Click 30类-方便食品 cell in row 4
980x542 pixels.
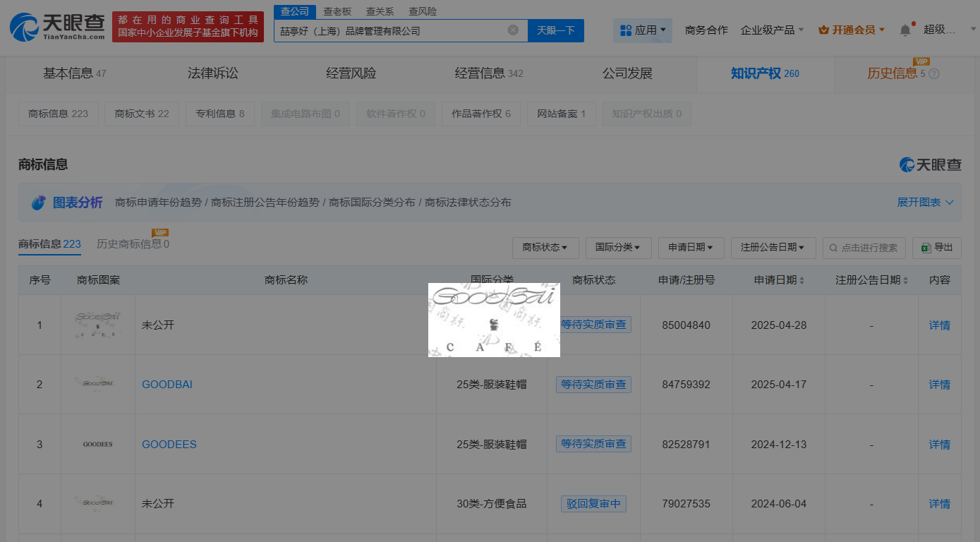point(492,504)
